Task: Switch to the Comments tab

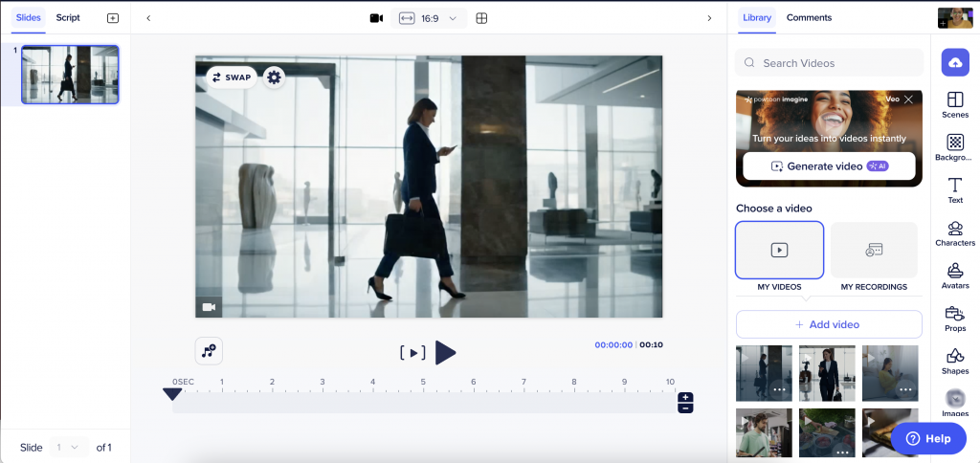Action: (x=809, y=17)
